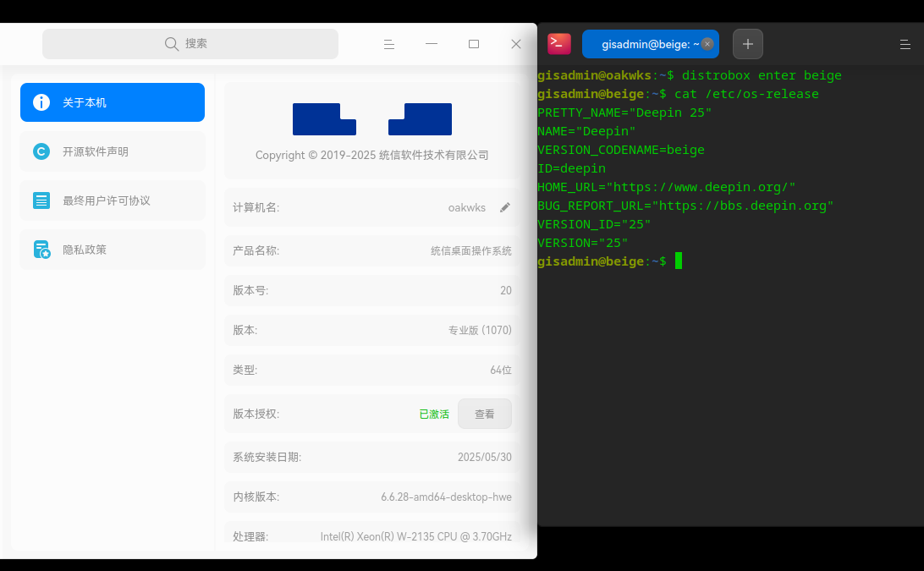Click the 查看 button for license
Viewport: 924px width, 571px height.
click(484, 414)
